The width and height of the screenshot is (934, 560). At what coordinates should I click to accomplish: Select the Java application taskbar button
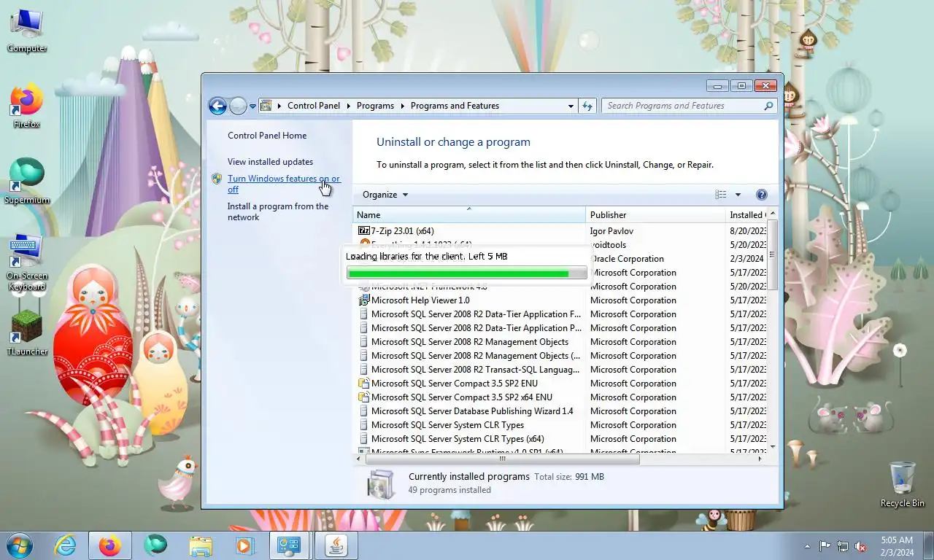click(x=336, y=545)
